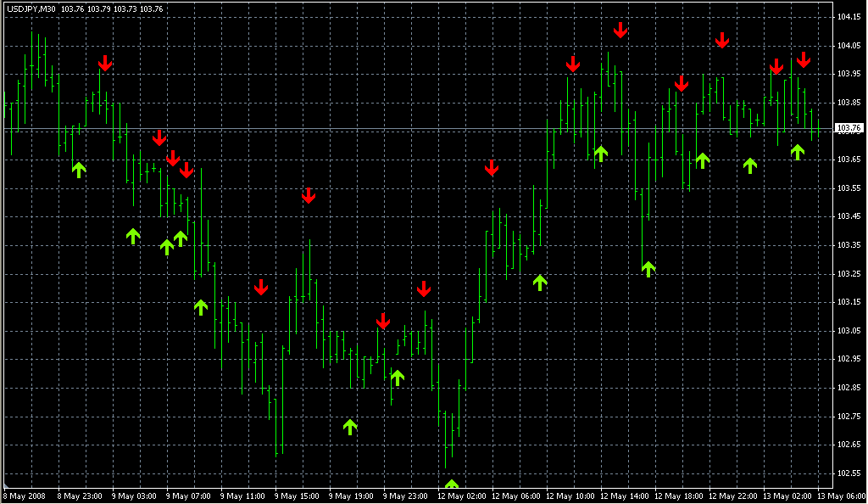Click the rightmost green up arrow
Image resolution: width=868 pixels, height=504 pixels.
(x=798, y=152)
